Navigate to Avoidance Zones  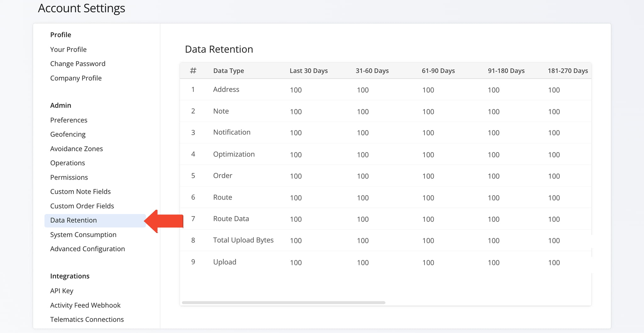(x=76, y=148)
